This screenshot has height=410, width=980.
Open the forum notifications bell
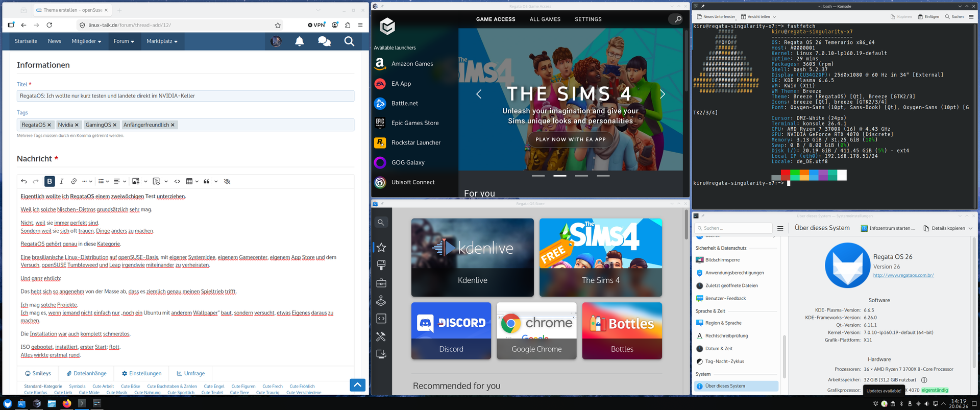[300, 41]
